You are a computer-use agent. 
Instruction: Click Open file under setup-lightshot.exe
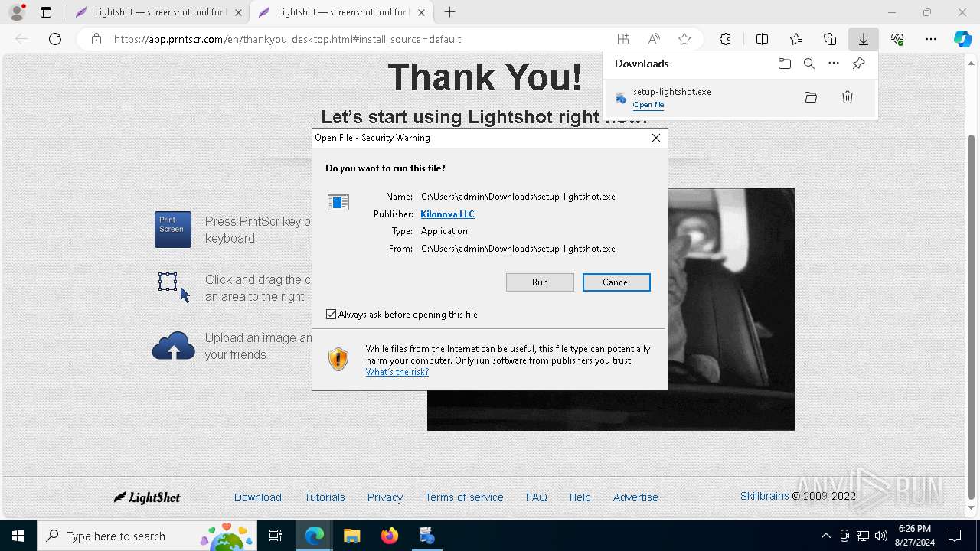648,105
